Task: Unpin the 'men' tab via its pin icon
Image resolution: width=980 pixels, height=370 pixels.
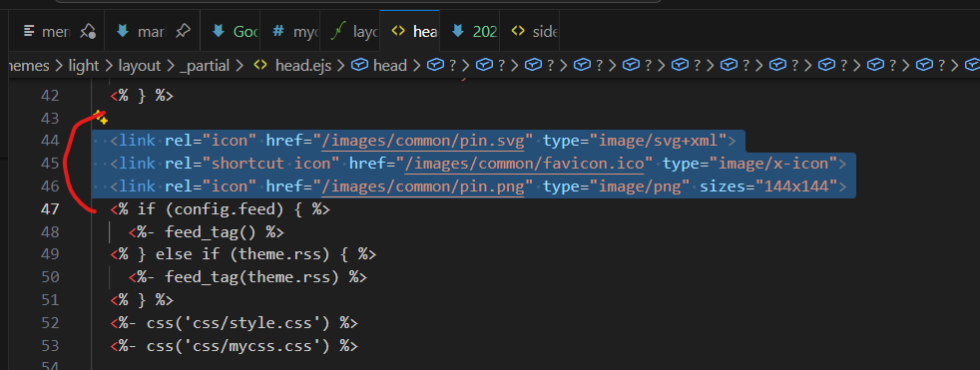Action: pos(88,31)
